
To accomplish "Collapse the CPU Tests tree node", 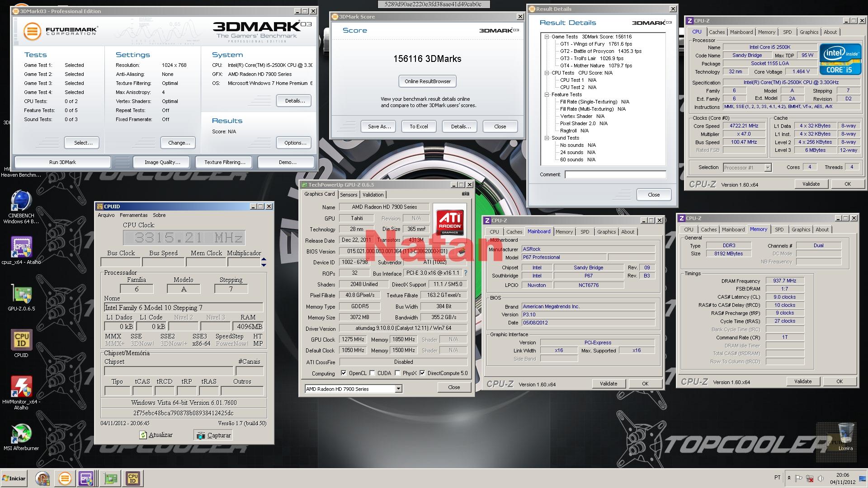I will pos(547,73).
